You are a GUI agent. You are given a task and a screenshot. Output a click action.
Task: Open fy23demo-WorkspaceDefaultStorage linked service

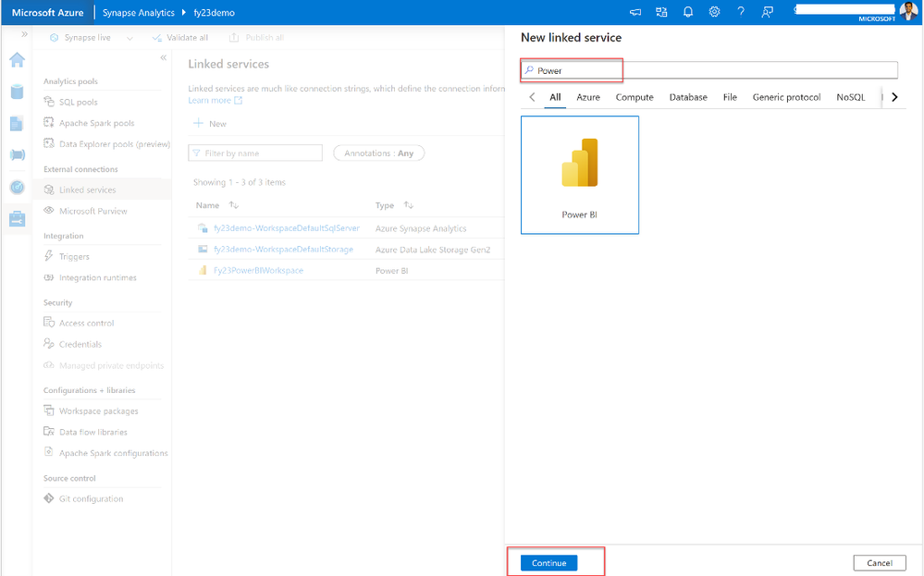point(283,249)
